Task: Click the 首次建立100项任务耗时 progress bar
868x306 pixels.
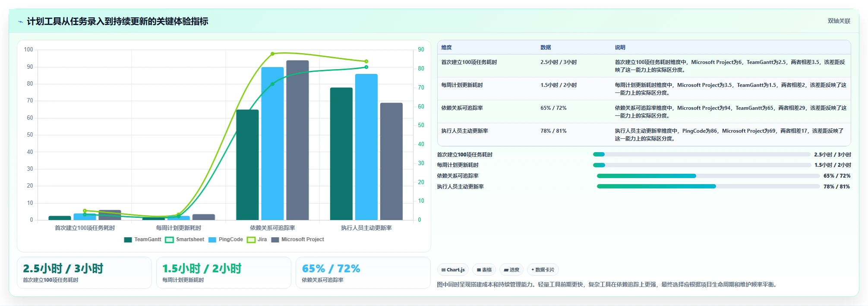Action: (x=702, y=154)
